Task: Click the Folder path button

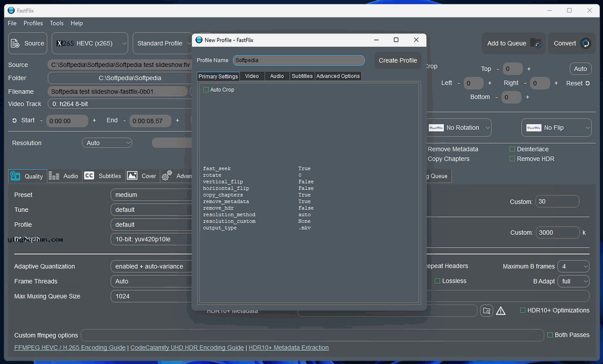Action: 120,78
